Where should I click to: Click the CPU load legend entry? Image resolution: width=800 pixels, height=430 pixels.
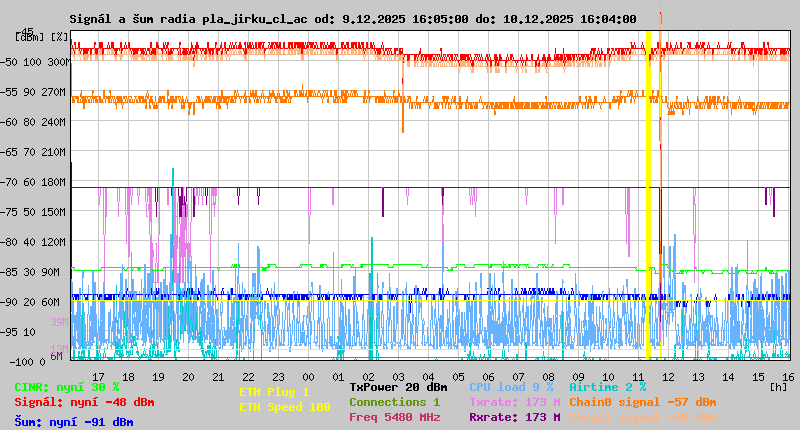click(510, 387)
